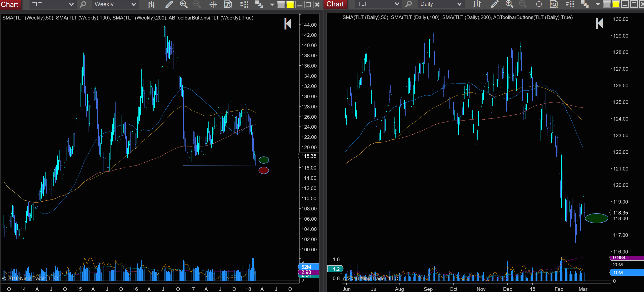
Task: Select the red ellipse on the Weekly chart
Action: click(264, 170)
